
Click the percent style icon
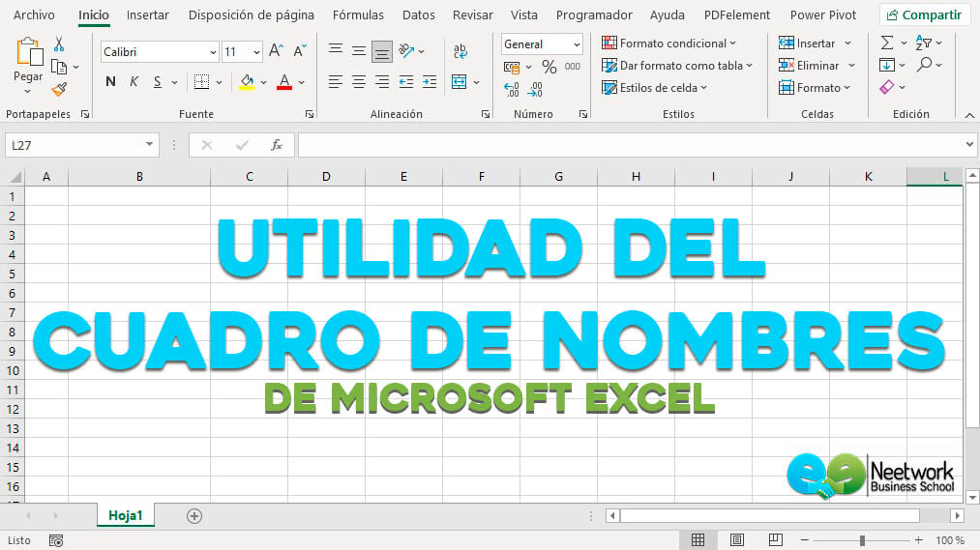[x=549, y=67]
